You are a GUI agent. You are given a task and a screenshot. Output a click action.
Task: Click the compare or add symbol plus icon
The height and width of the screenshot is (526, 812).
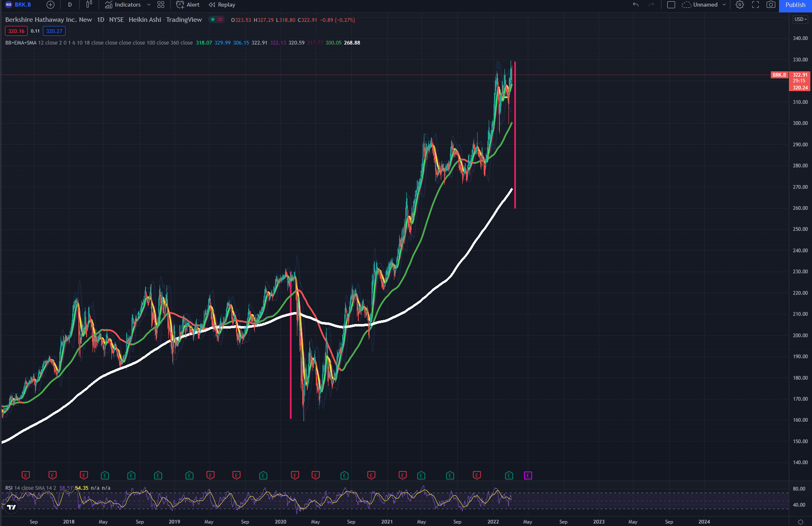[x=50, y=5]
